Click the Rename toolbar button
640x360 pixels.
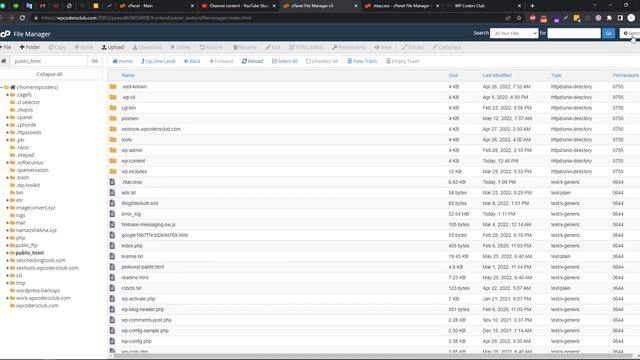tap(245, 47)
